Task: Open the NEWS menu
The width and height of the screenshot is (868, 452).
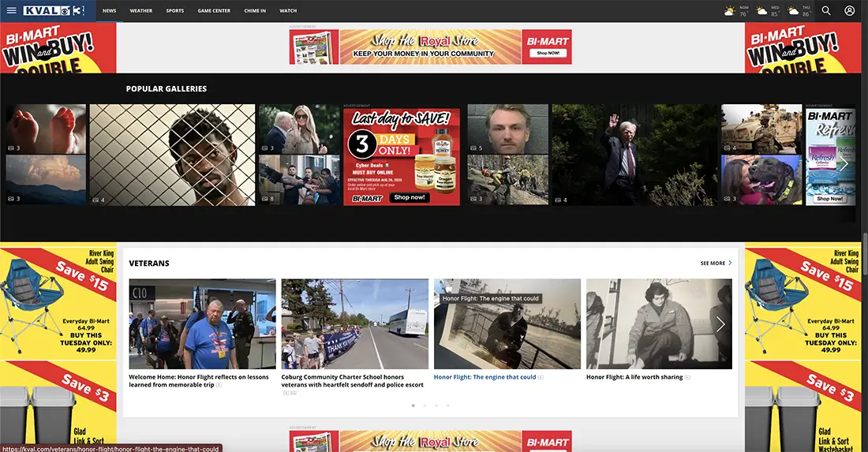Action: point(109,10)
